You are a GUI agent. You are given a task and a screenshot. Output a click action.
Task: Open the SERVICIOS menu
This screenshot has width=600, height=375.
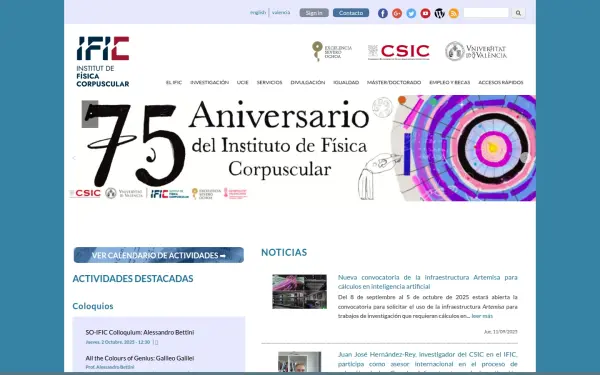269,82
